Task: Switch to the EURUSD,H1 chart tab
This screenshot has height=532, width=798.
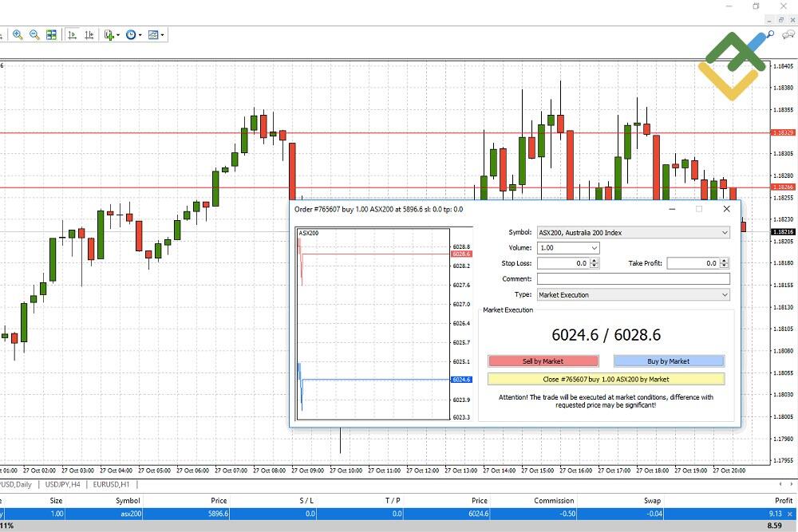Action: pos(112,483)
